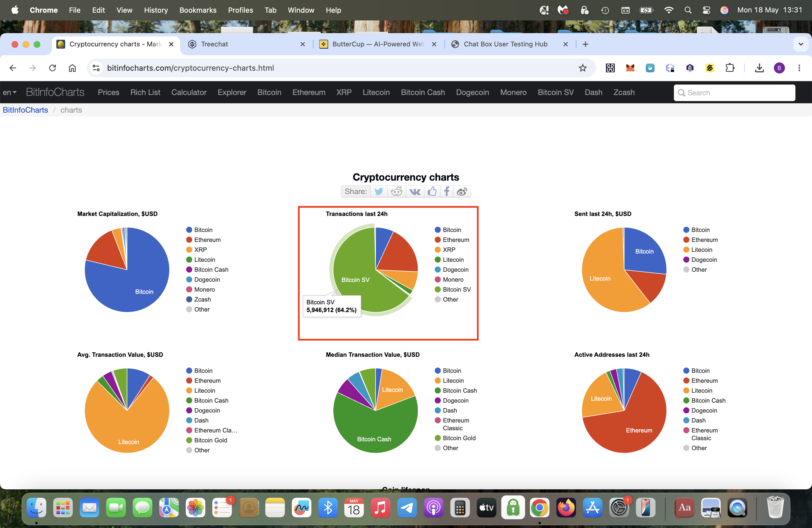Open the en language dropdown
812x528 pixels.
pos(9,93)
